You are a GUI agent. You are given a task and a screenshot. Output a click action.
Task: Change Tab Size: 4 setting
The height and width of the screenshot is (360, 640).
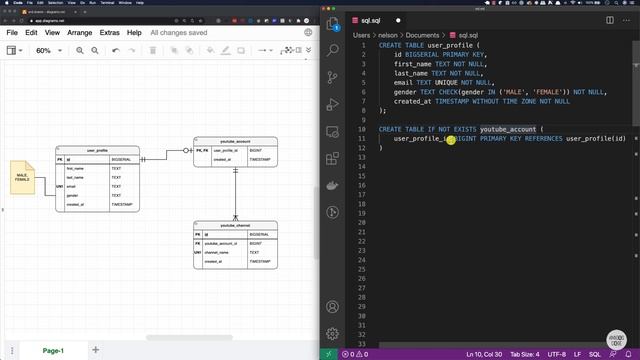(525, 354)
